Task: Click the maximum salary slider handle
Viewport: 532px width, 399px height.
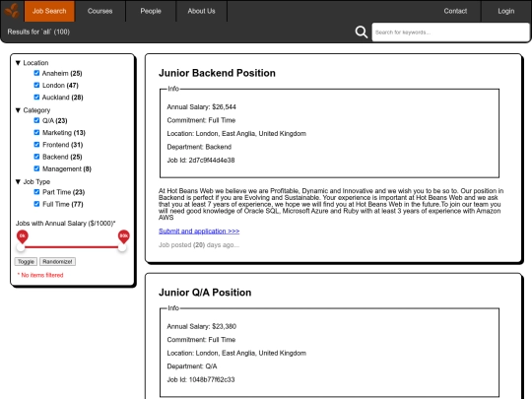Action: click(x=122, y=247)
